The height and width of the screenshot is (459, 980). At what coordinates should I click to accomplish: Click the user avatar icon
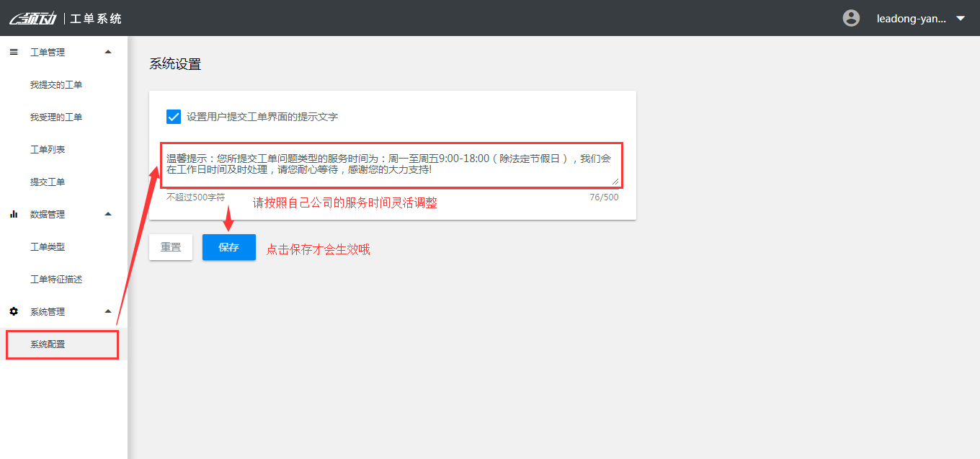[x=851, y=18]
